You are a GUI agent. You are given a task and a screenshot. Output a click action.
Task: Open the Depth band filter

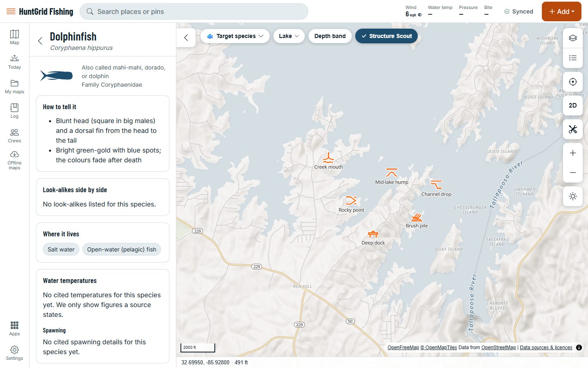330,36
